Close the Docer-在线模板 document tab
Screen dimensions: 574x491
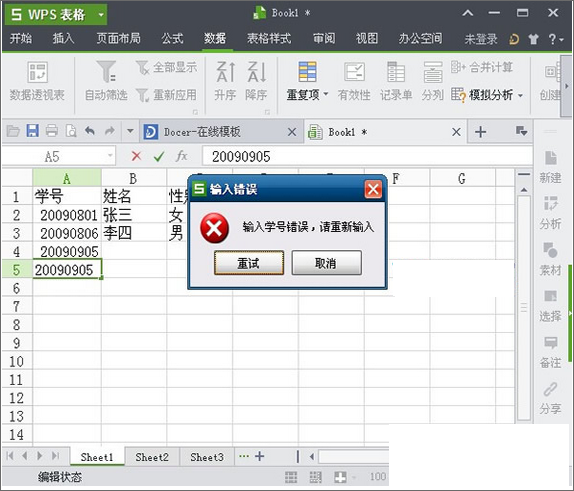(x=292, y=132)
